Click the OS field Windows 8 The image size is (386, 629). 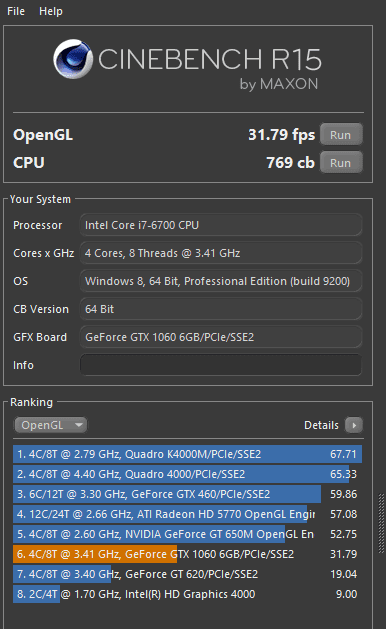point(221,281)
